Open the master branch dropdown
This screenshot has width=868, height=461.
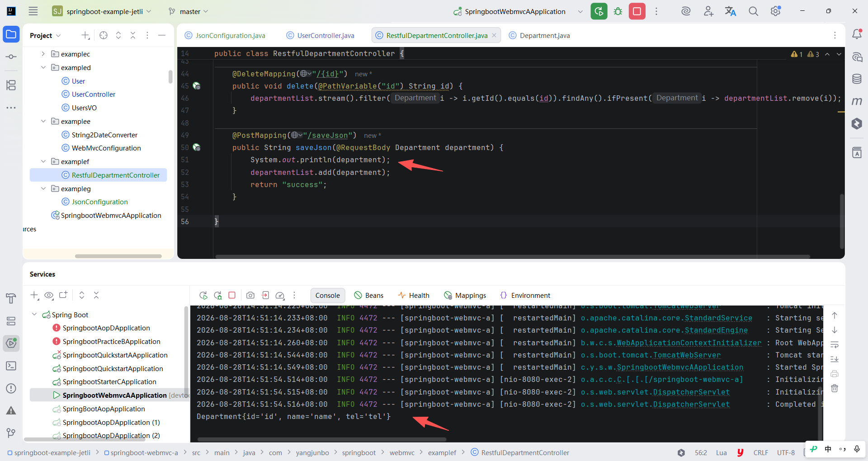(x=188, y=11)
